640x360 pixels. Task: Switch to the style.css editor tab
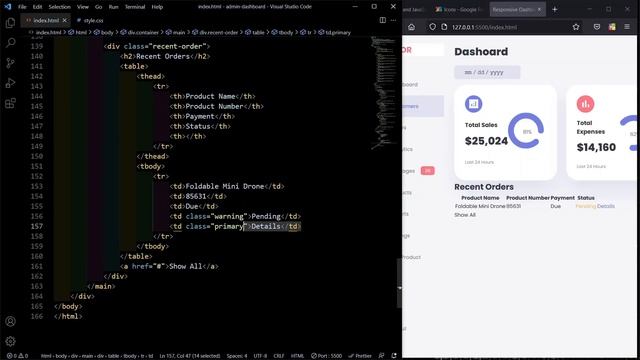click(90, 20)
